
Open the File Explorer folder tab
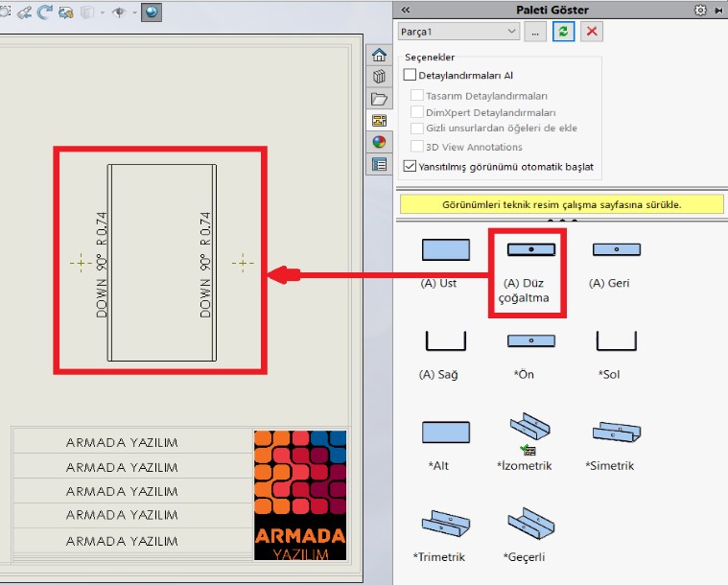pyautogui.click(x=380, y=99)
